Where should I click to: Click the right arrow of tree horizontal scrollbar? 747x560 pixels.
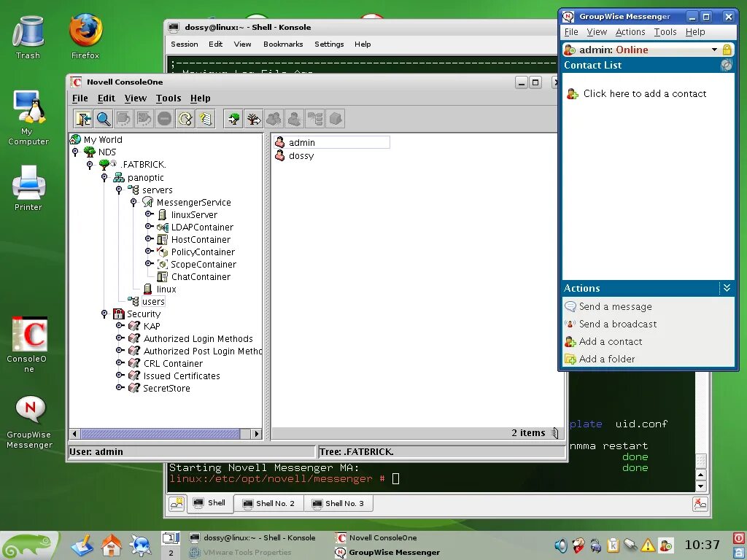point(256,434)
